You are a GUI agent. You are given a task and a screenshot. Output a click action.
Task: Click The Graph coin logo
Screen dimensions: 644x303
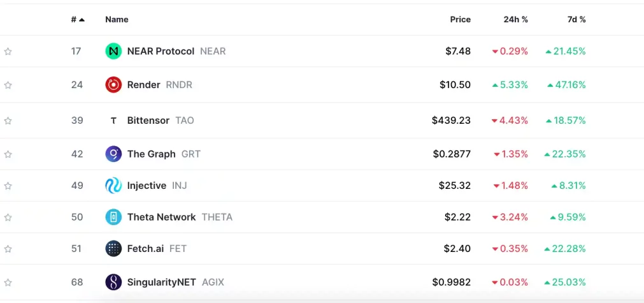[x=113, y=154]
